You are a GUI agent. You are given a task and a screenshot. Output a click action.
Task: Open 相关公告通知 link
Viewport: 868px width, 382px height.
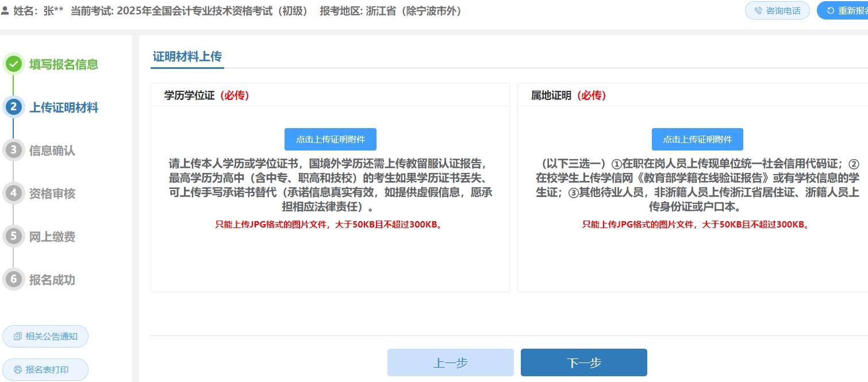[x=45, y=337]
